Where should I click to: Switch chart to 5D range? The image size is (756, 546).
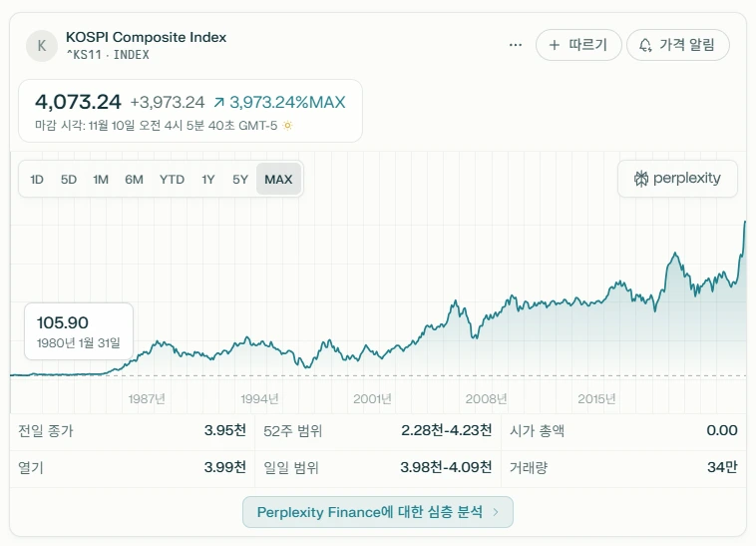69,180
